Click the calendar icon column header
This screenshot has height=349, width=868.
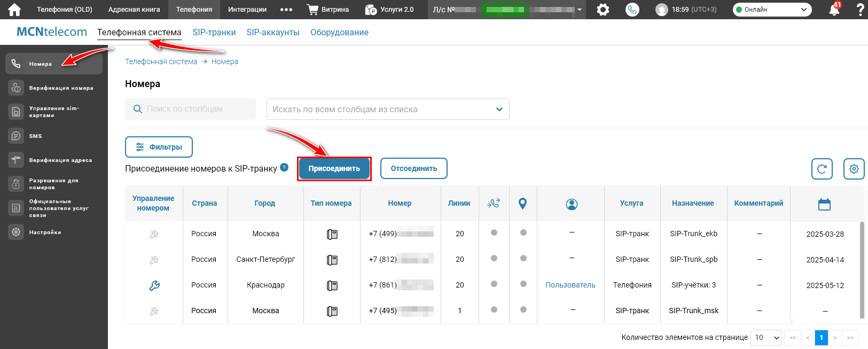pyautogui.click(x=824, y=204)
